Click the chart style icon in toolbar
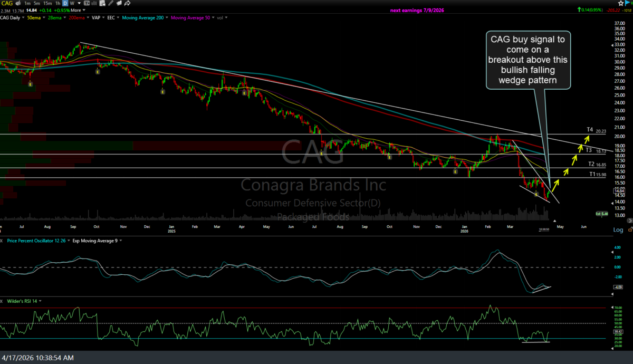The width and height of the screenshot is (633, 364). click(x=95, y=3)
